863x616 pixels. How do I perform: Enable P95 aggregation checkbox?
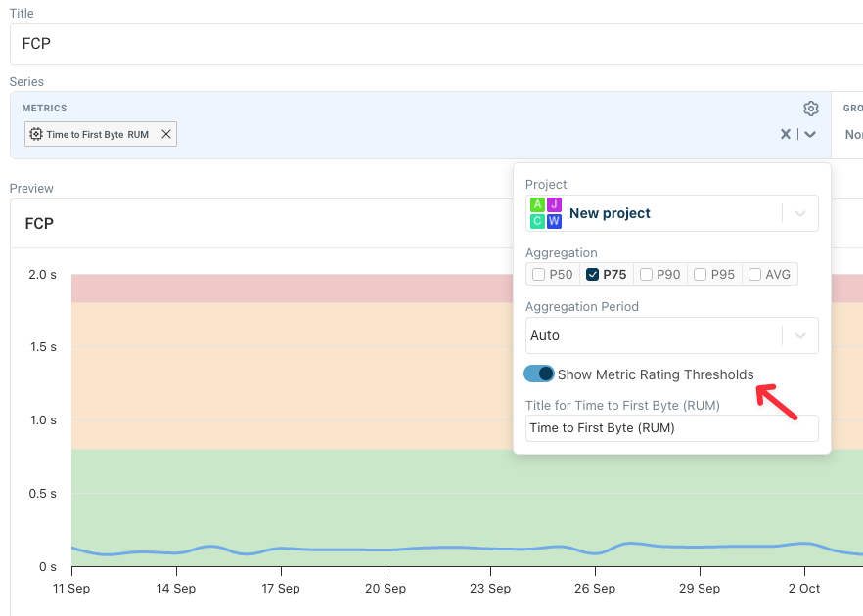[x=701, y=275]
